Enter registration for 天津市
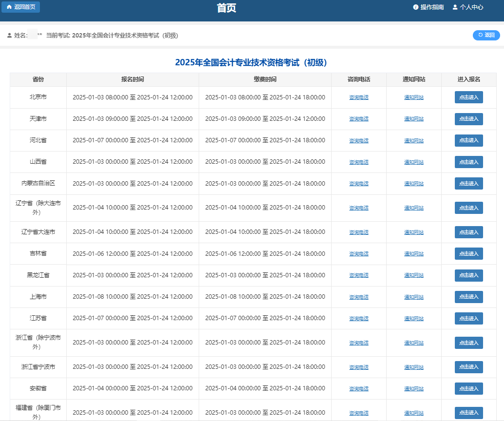The image size is (504, 421). [468, 119]
